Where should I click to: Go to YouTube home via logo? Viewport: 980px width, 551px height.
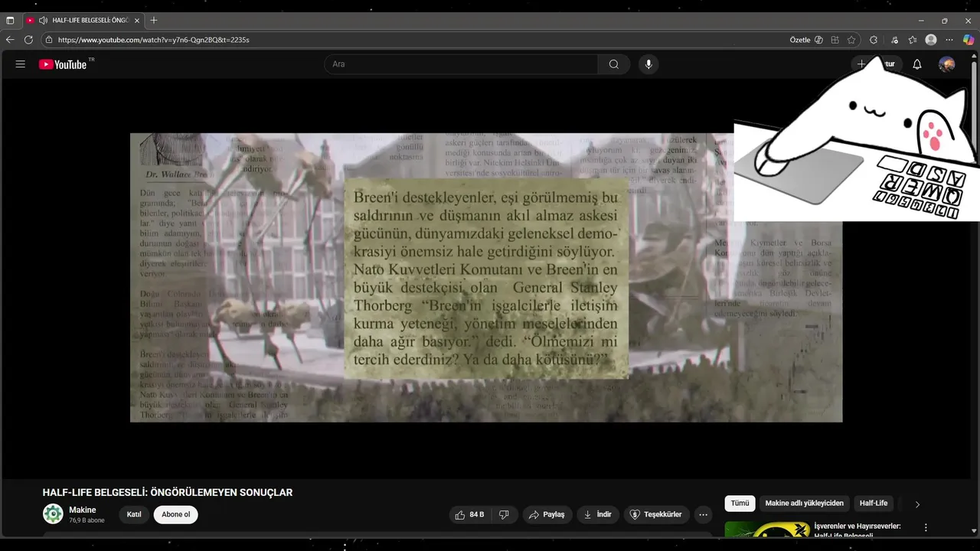point(64,64)
